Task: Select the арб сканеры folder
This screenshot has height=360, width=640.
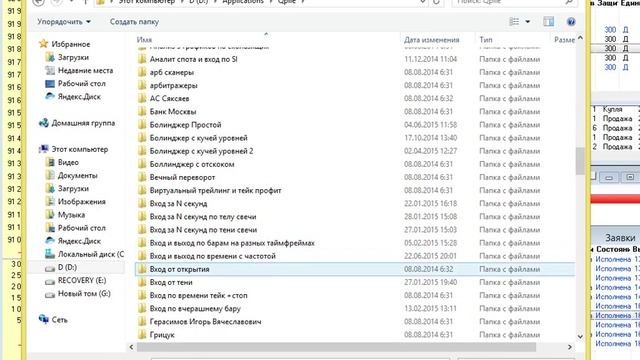Action: [172, 72]
